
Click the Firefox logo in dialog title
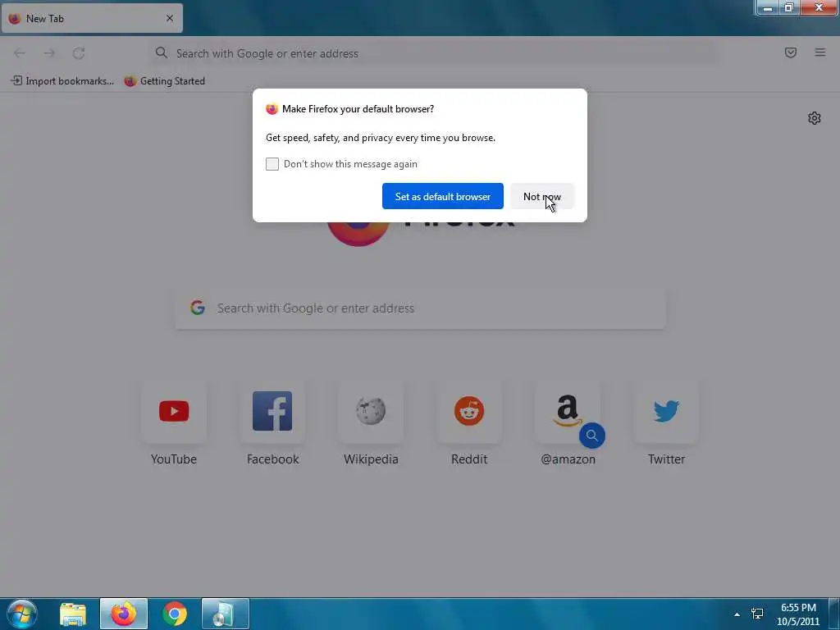[x=272, y=109]
